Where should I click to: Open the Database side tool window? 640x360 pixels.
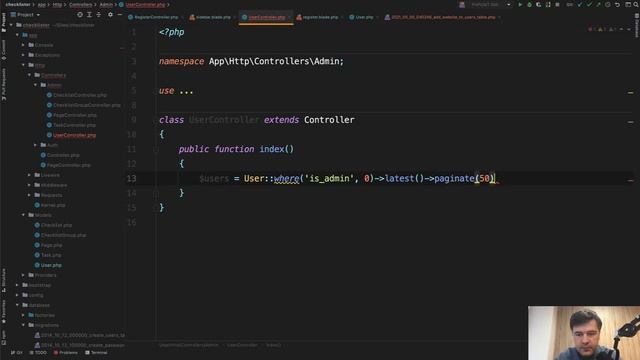tap(636, 25)
